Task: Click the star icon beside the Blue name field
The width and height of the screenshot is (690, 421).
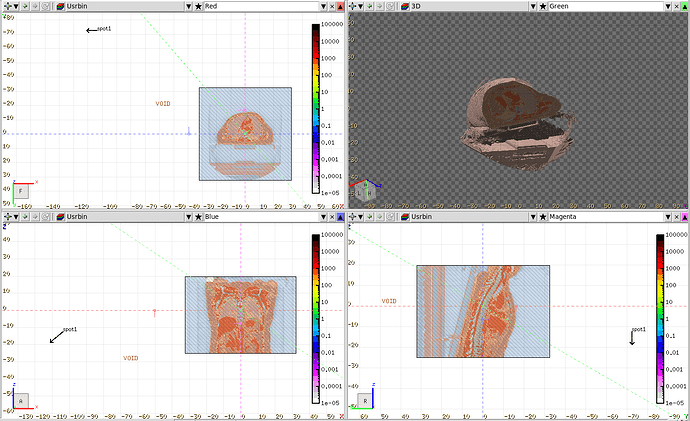Action: pyautogui.click(x=197, y=216)
